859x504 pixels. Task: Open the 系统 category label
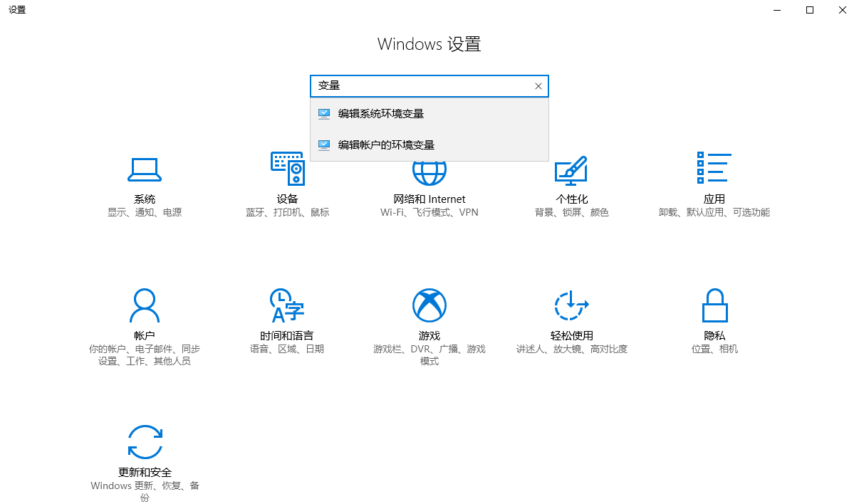click(x=145, y=199)
